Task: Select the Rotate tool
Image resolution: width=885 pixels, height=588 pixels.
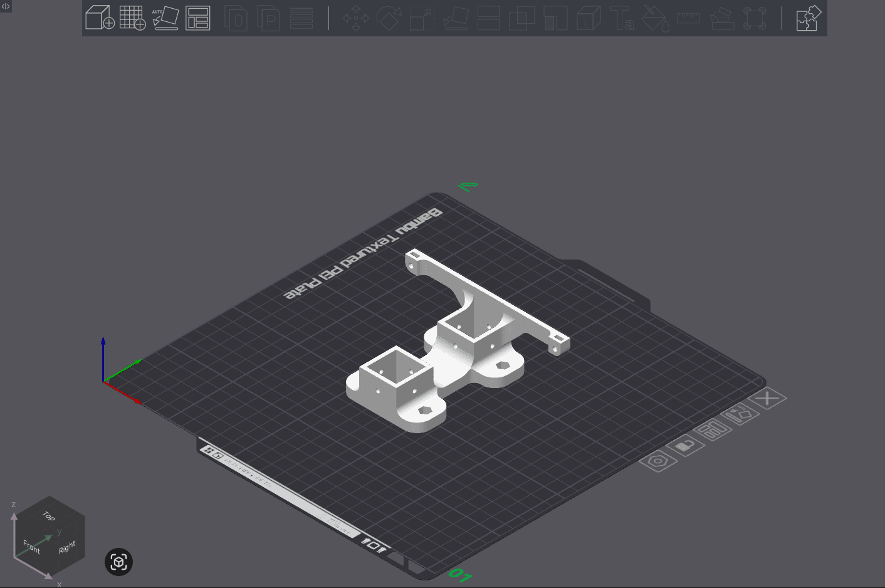Action: [x=389, y=18]
